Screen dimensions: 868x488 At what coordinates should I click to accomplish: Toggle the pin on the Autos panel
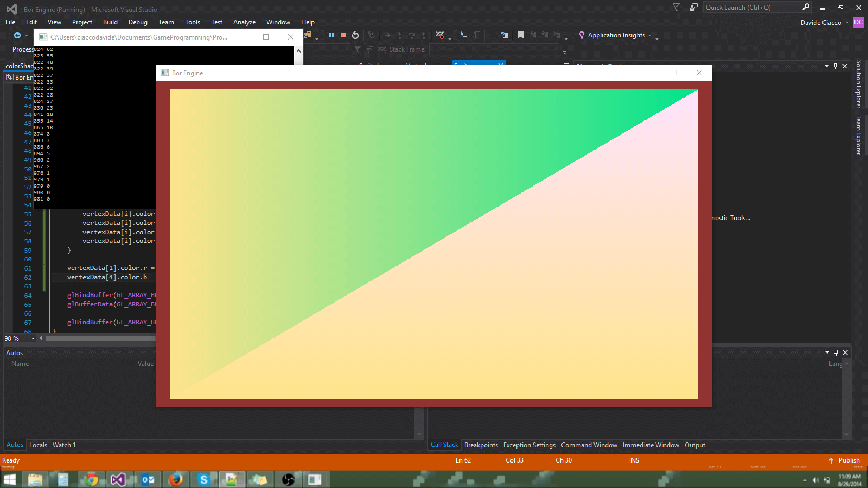[836, 352]
